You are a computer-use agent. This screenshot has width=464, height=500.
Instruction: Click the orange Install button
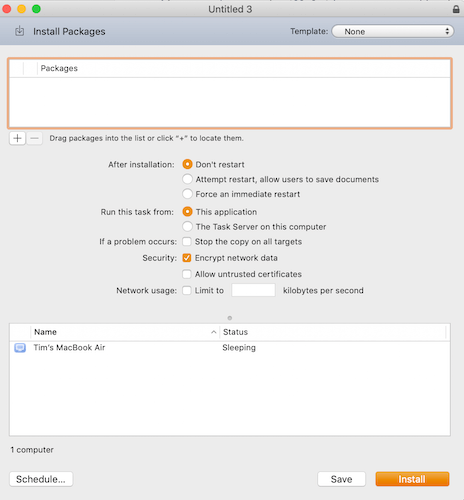point(412,479)
